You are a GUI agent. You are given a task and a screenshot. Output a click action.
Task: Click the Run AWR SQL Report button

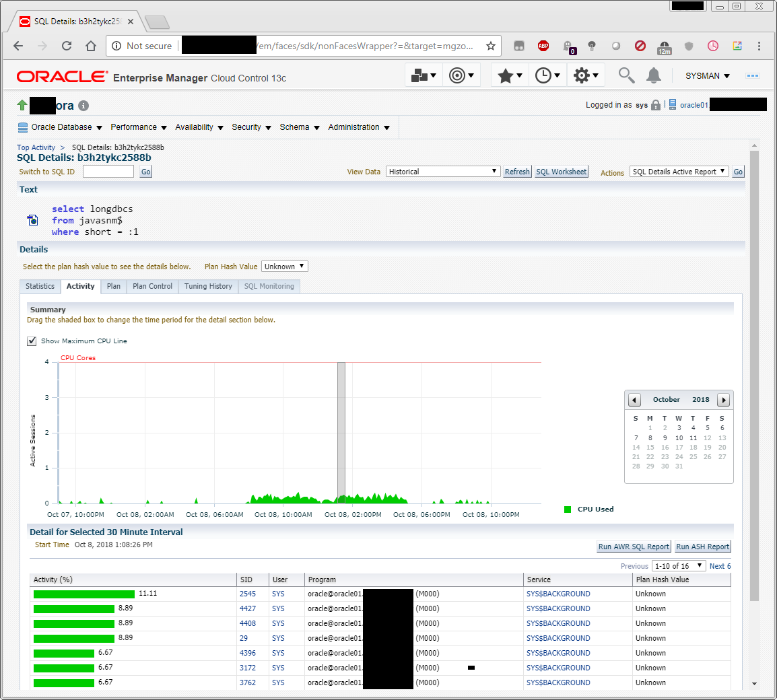click(x=634, y=547)
